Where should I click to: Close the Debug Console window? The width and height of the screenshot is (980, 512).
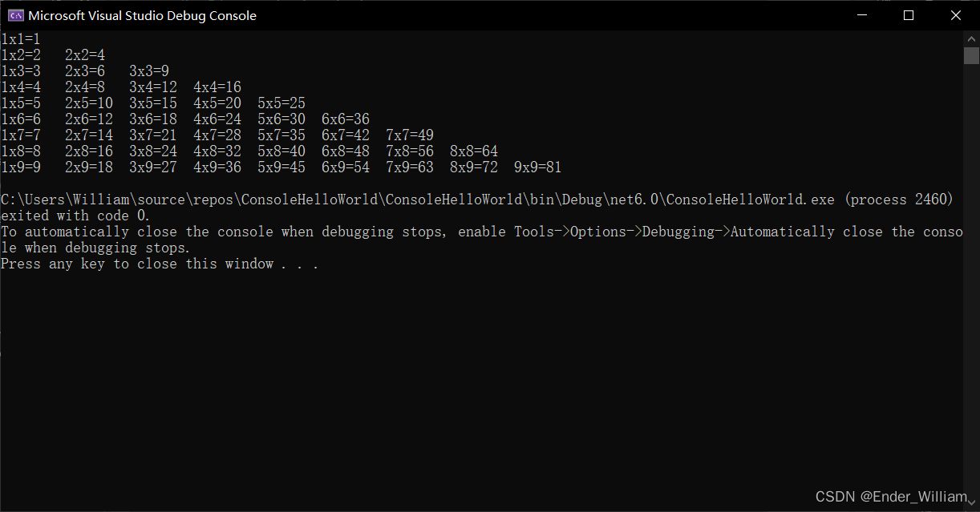click(956, 15)
